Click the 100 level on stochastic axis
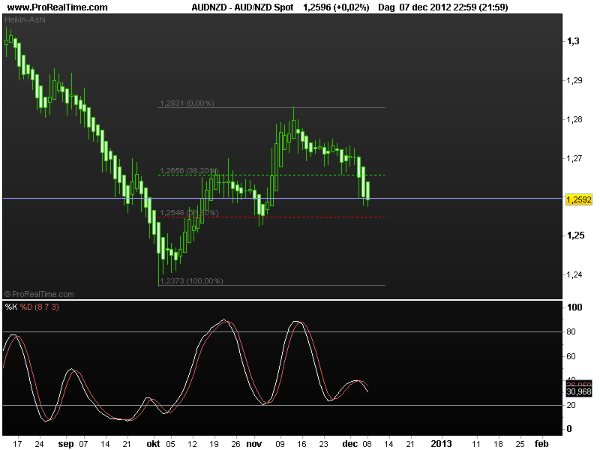 point(574,307)
